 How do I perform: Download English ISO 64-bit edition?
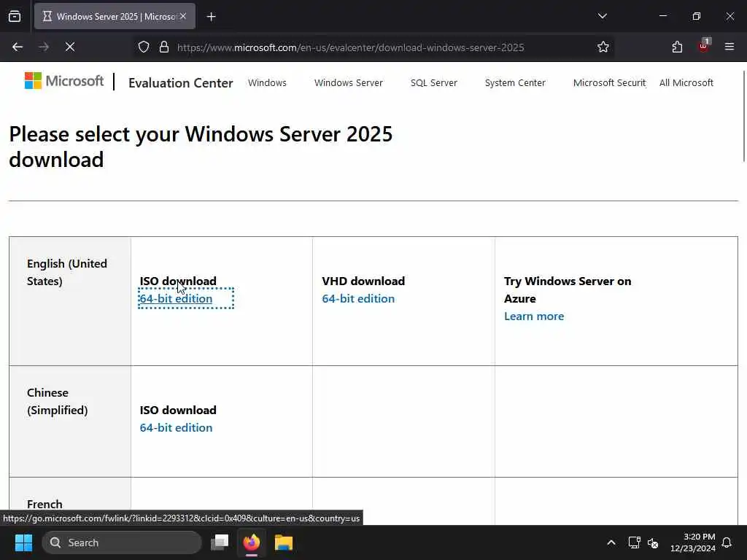[176, 298]
